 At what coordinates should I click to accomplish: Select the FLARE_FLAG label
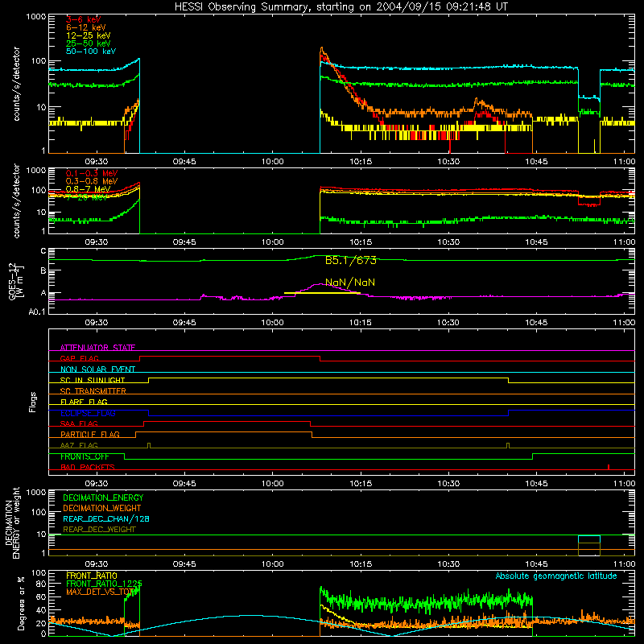click(84, 402)
